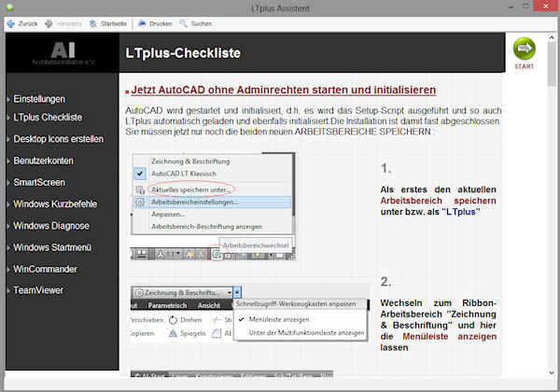Click the vertical scrollbar thumb
Image resolution: width=560 pixels, height=392 pixels.
552,64
